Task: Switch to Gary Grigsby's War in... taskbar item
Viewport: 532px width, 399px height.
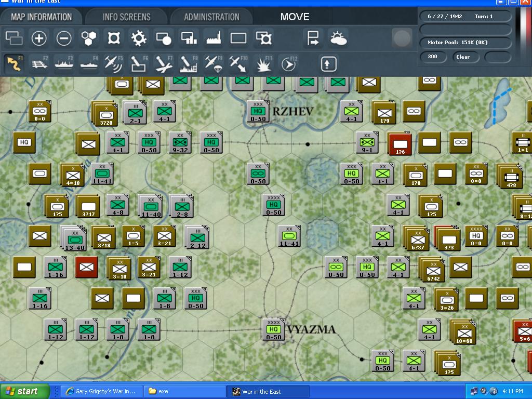Action: [101, 392]
